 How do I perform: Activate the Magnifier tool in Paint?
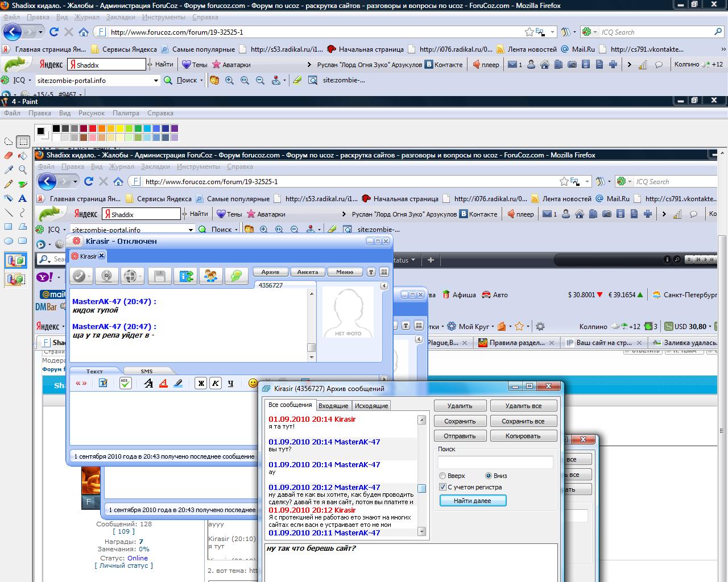(x=23, y=169)
